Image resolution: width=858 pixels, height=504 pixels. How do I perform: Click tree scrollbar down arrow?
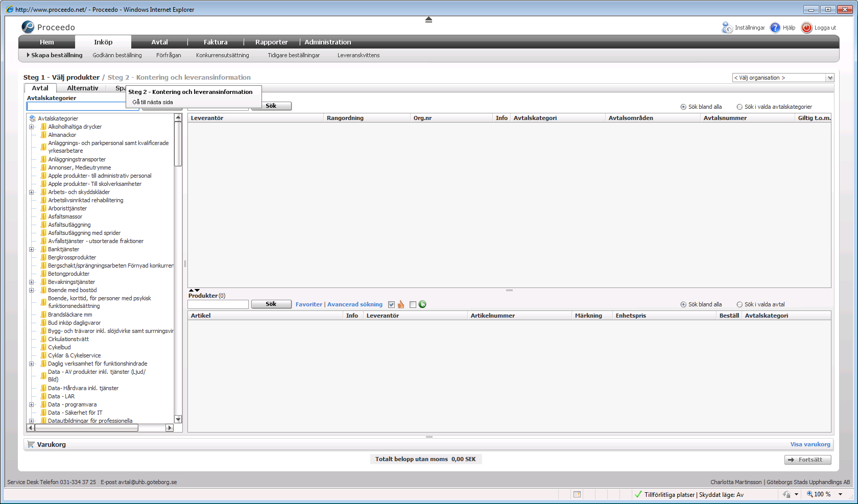(x=178, y=419)
